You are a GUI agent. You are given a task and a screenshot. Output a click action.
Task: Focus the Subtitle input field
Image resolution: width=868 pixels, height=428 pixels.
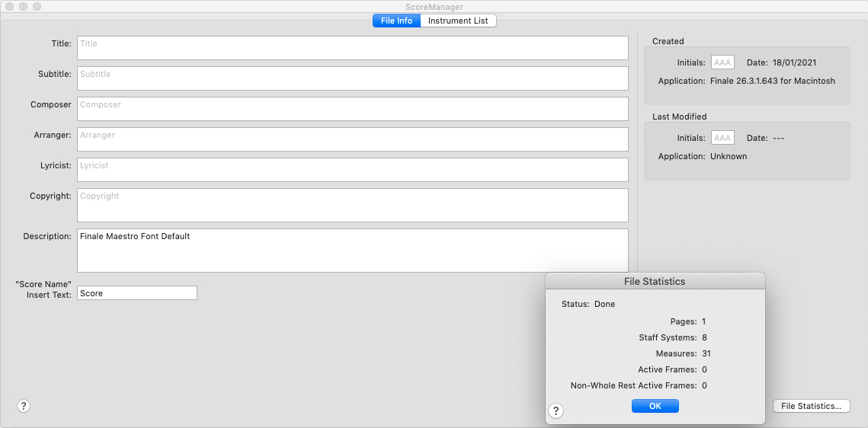[x=352, y=78]
